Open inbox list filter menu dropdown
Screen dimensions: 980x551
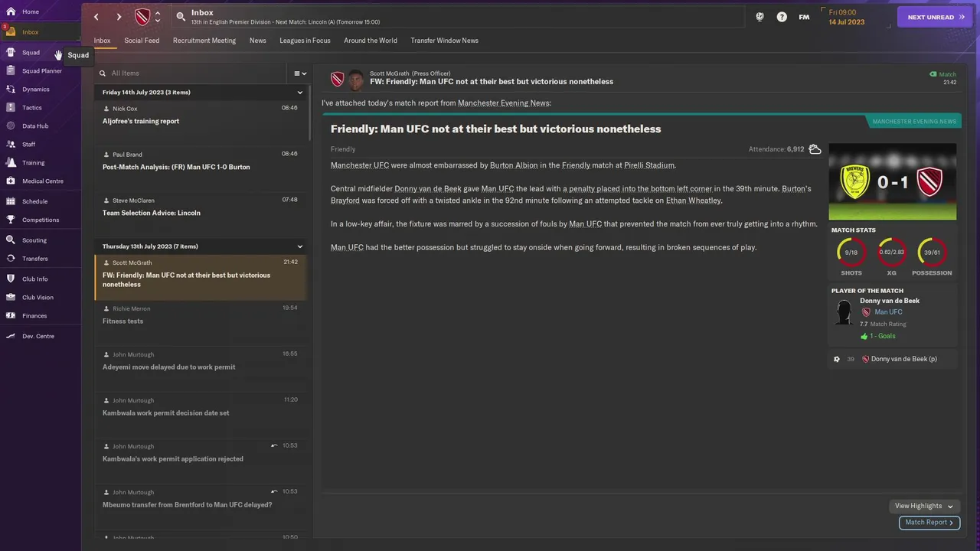tap(300, 73)
